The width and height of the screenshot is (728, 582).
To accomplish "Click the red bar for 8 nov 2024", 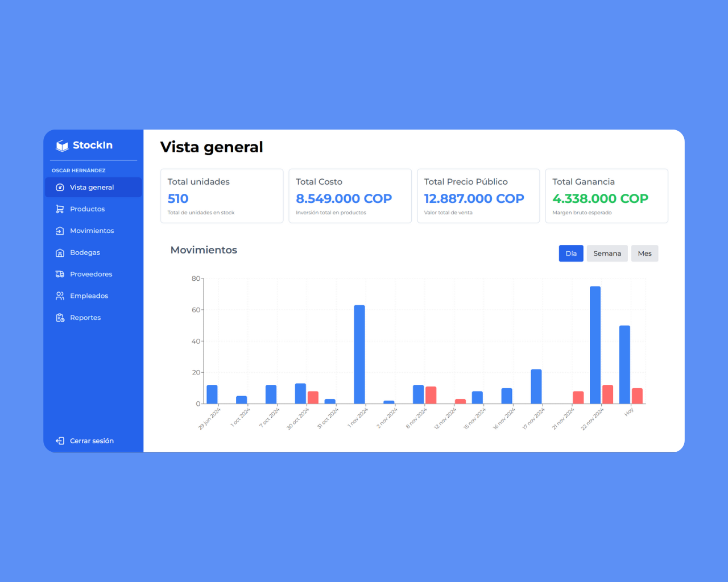I will (x=431, y=395).
